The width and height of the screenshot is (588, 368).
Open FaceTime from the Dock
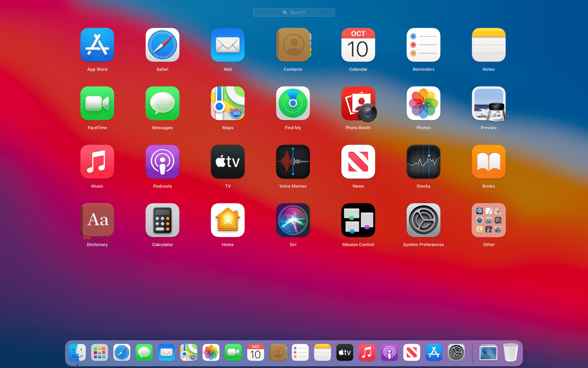(x=233, y=353)
